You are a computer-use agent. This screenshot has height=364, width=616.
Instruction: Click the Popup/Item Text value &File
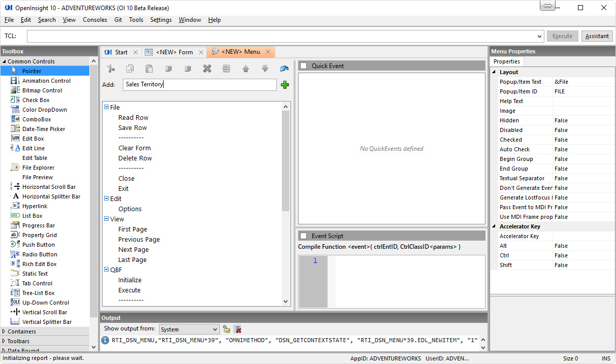tap(584, 82)
